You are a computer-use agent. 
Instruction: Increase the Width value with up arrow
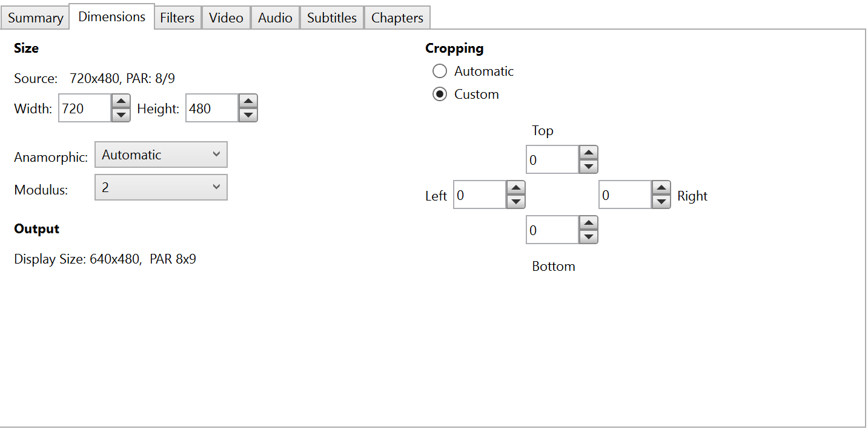tap(121, 102)
